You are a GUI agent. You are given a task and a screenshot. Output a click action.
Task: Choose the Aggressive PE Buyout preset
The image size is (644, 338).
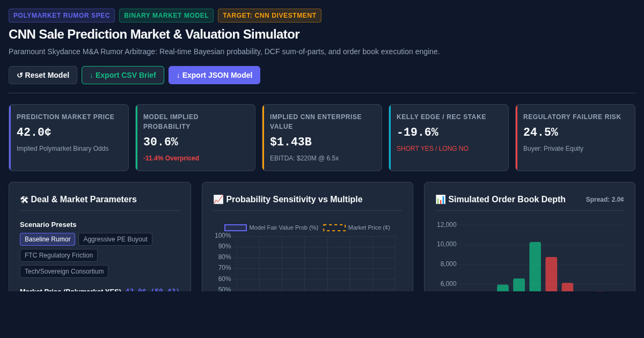click(115, 239)
